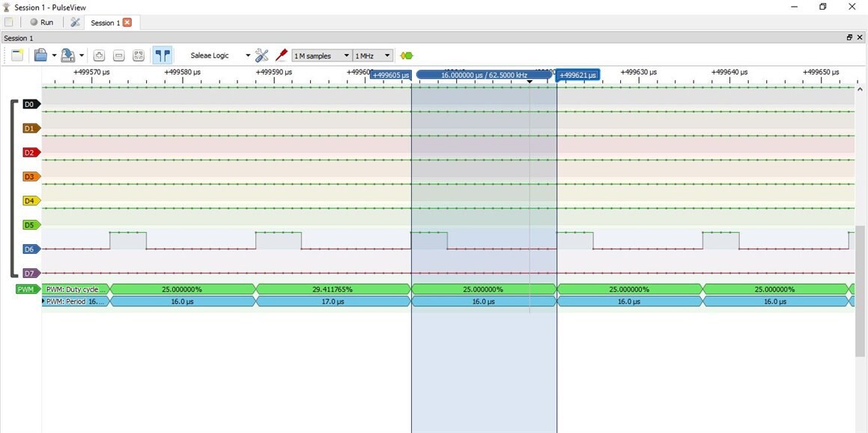Screen dimensions: 868x433
Task: Zoom out with the minus icon
Action: coord(119,55)
